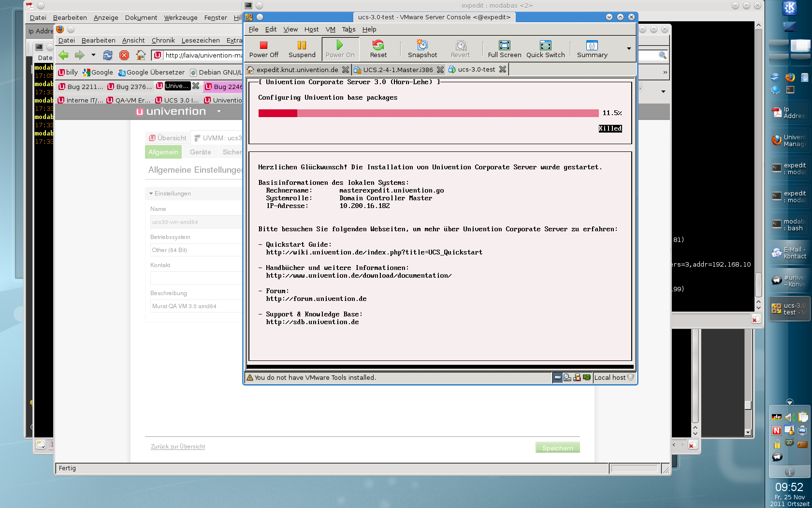Viewport: 812px width, 508px height.
Task: Open the KDE application launcher
Action: coord(789,8)
